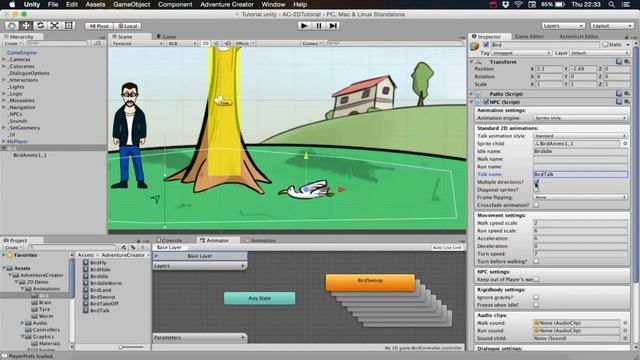Open Layers dropdown in top toolbar
Viewport: 640px width, 360px height.
[562, 26]
